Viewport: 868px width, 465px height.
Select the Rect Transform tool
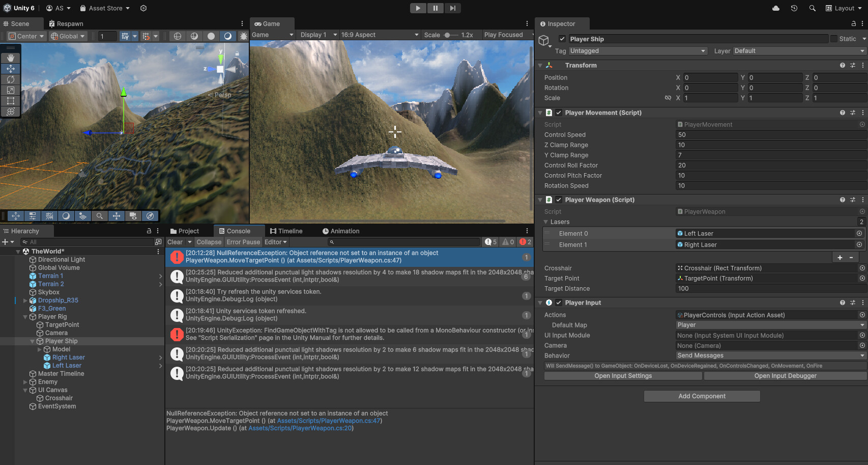coord(11,101)
